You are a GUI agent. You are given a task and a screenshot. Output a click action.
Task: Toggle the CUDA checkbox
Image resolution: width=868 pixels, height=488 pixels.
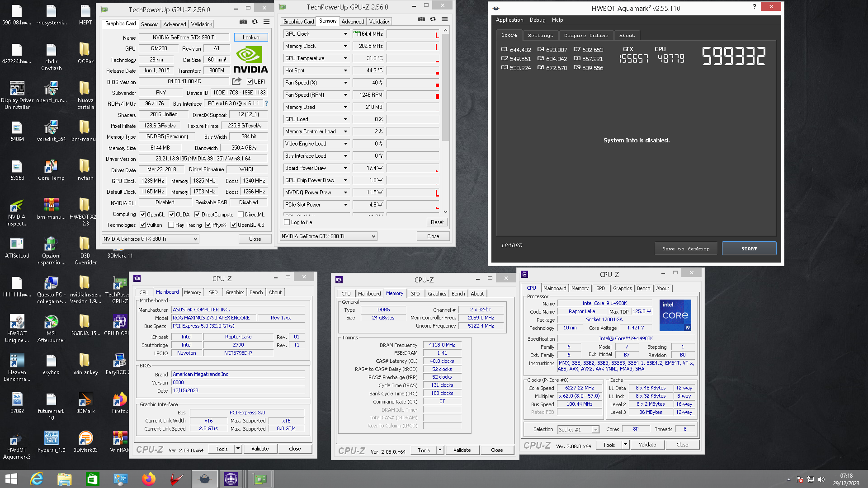[x=172, y=215]
